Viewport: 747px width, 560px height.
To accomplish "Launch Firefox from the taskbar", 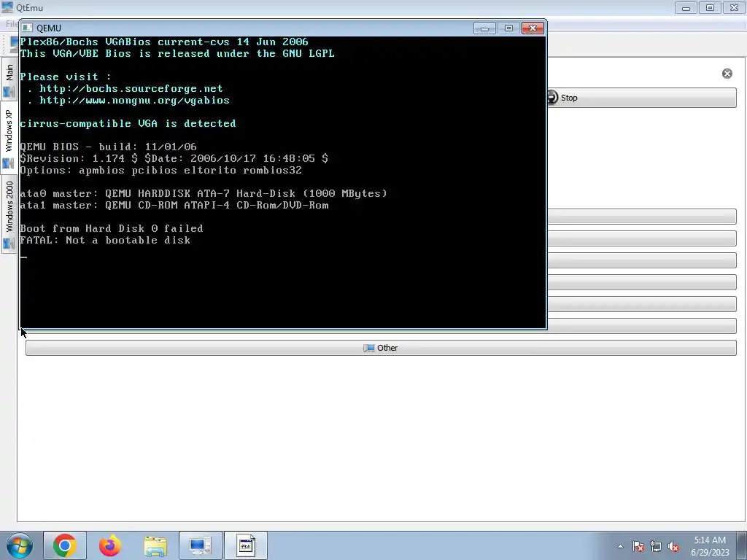I will (110, 545).
